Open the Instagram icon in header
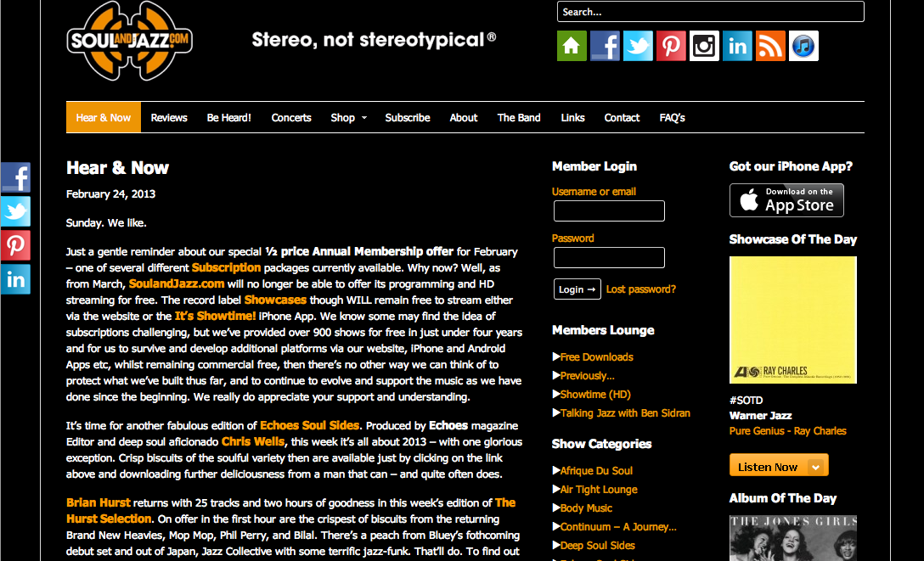924x561 pixels. 704,46
